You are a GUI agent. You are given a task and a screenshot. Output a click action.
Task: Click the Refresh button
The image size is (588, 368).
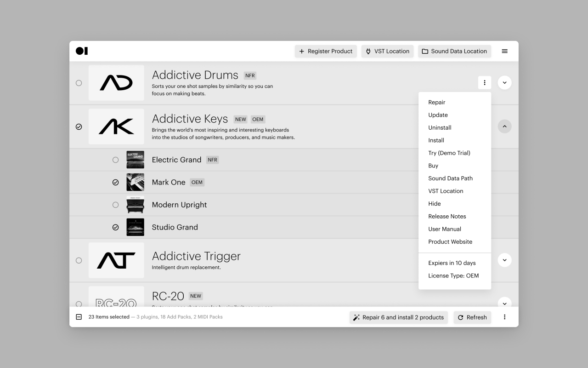(472, 317)
